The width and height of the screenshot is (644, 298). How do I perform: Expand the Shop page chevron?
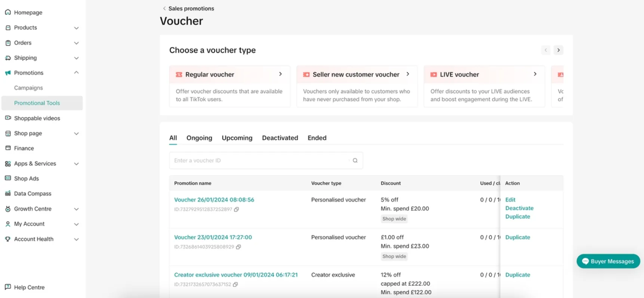pos(76,134)
